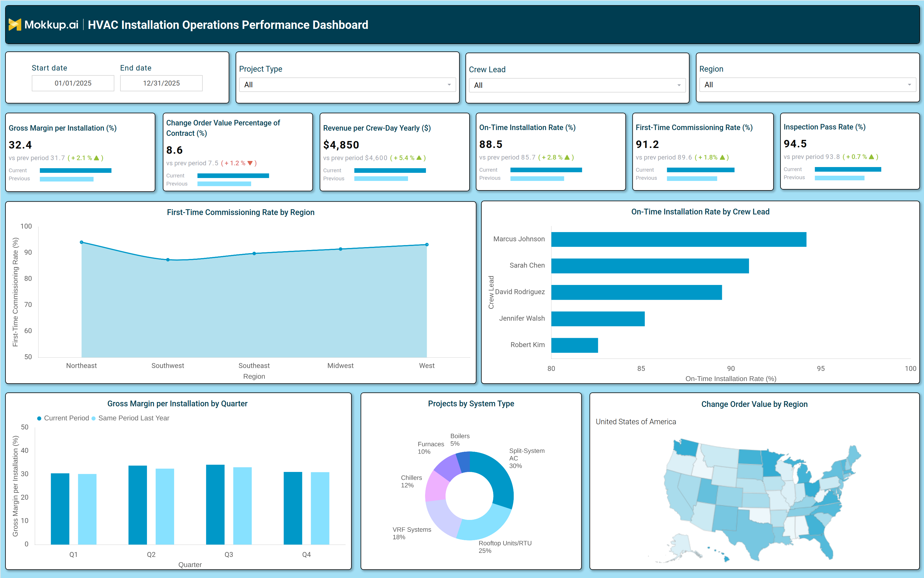
Task: Click the Change Order value 8.6
Action: click(x=174, y=150)
